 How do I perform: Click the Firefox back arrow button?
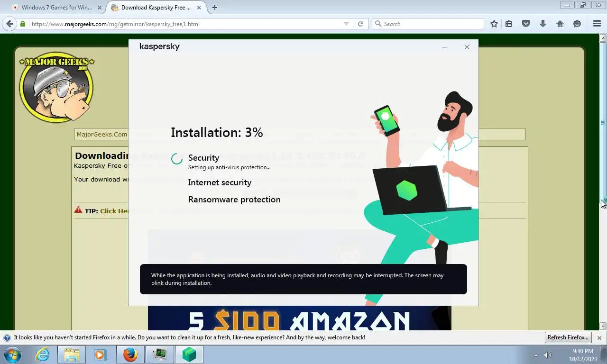9,24
